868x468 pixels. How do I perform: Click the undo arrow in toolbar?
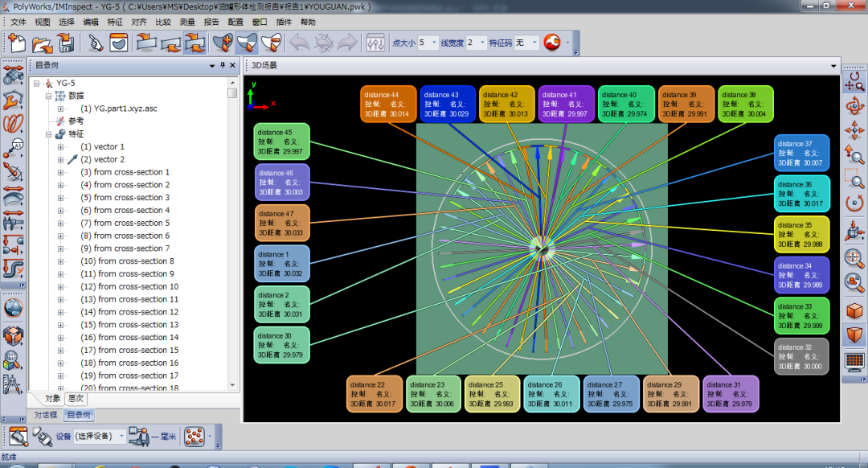tap(299, 43)
